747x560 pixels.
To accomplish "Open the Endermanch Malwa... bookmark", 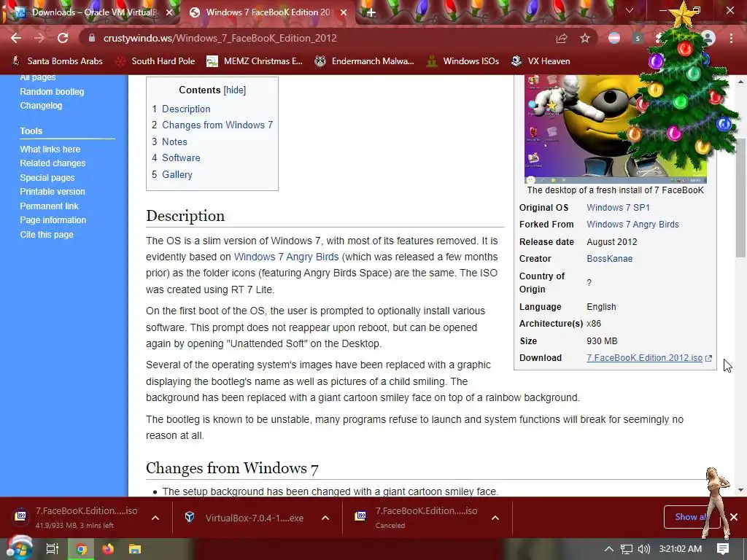I will (365, 61).
